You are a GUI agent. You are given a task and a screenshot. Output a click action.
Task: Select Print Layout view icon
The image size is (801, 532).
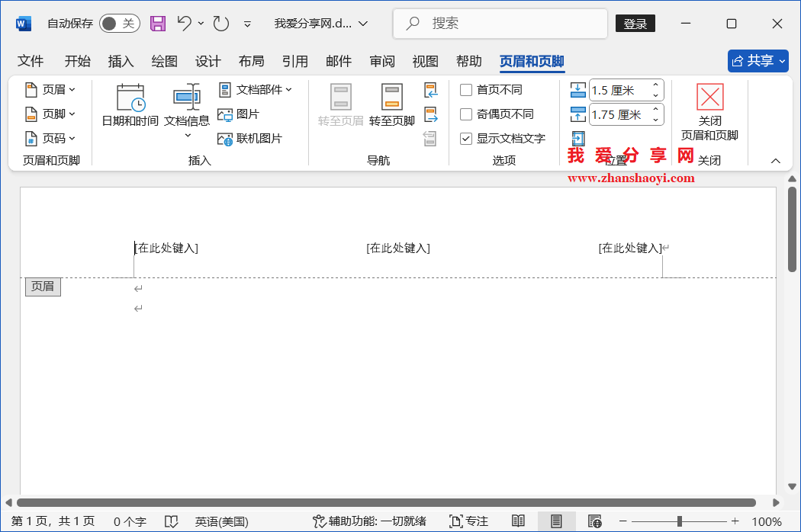pos(556,521)
